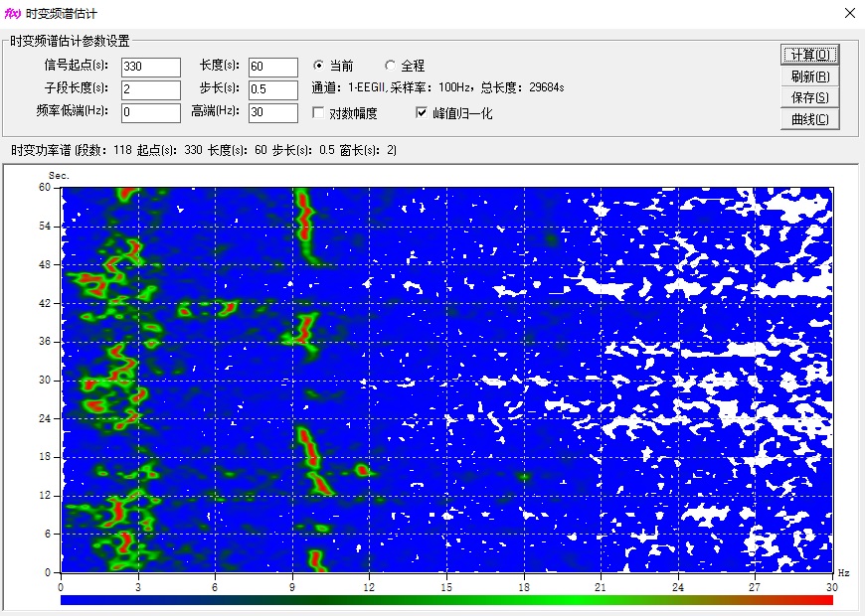Focus the 信号起点(s) field showing 330
865x616 pixels.
150,67
